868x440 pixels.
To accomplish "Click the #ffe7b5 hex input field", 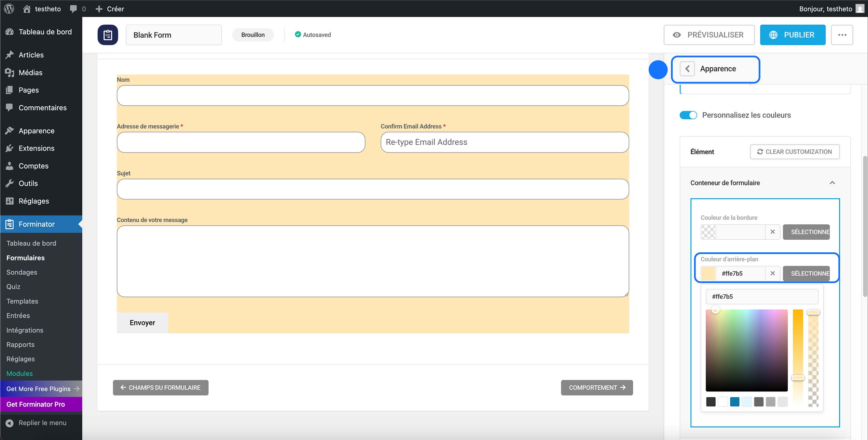I will [761, 296].
